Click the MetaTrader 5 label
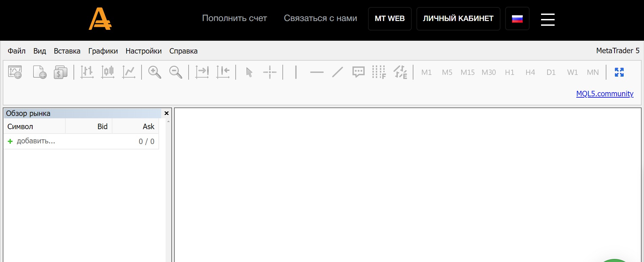 (618, 51)
